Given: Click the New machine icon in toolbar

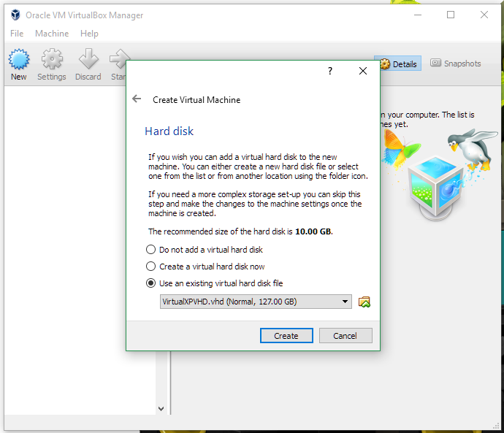Looking at the screenshot, I should coord(19,59).
